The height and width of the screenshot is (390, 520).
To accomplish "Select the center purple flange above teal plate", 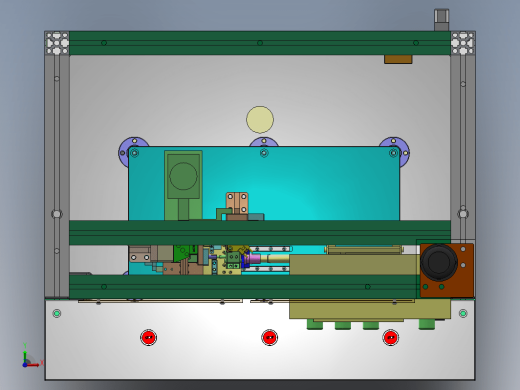I will coord(264,142).
